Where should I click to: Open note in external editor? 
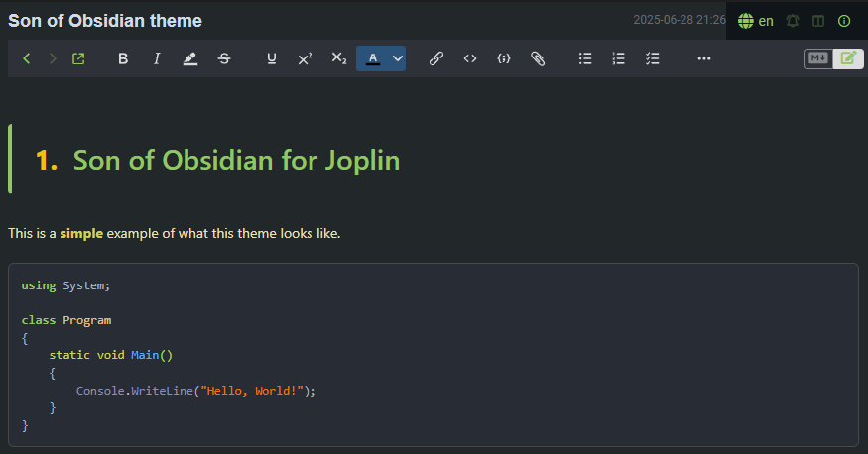pos(78,58)
